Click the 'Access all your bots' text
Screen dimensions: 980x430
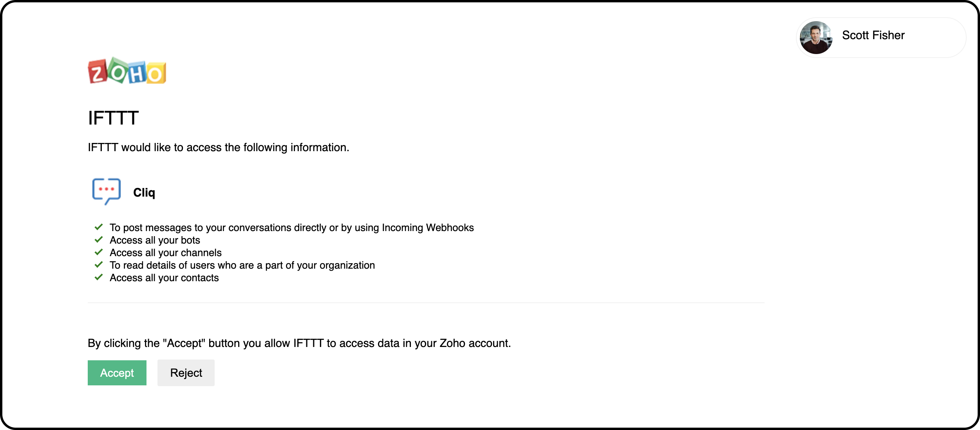coord(155,240)
